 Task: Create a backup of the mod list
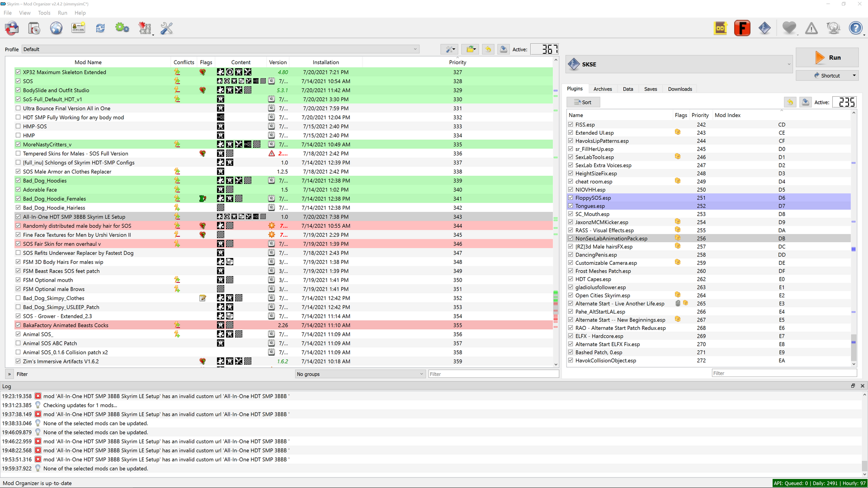click(x=503, y=49)
